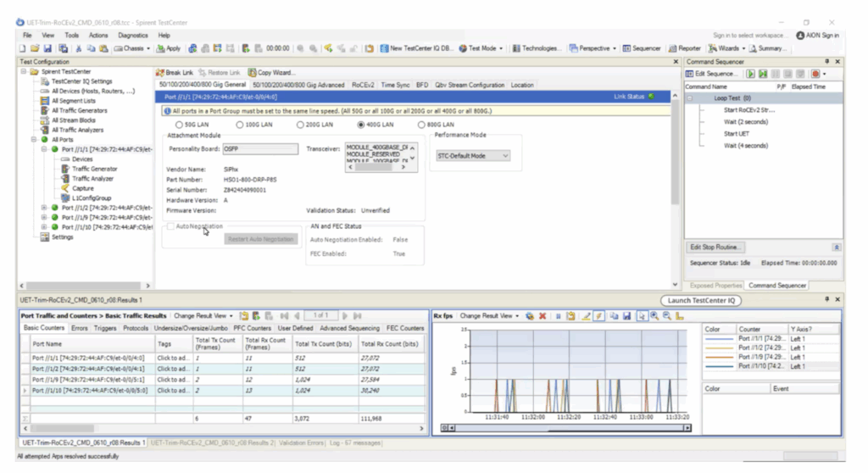
Task: Open the Test Mode dropdown
Action: click(481, 48)
